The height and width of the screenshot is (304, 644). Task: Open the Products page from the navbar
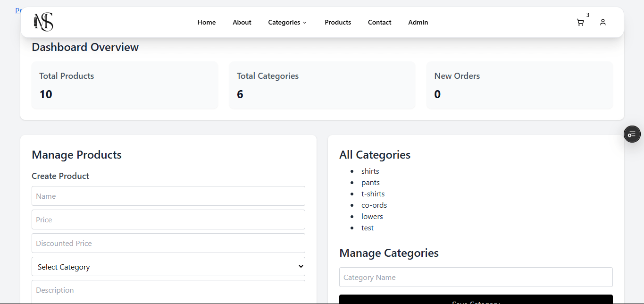pos(338,22)
